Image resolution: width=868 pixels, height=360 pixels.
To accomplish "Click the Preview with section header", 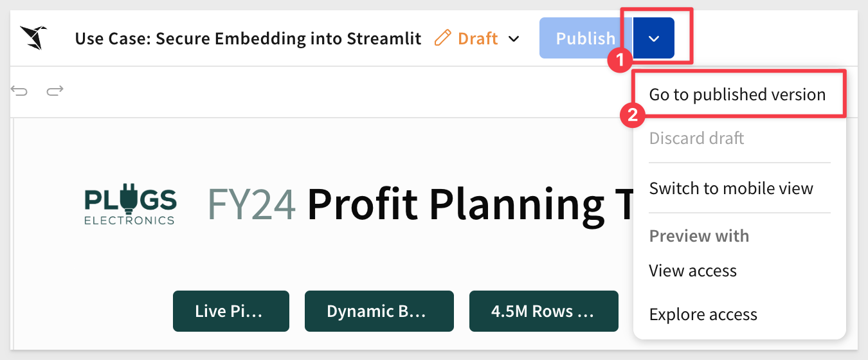I will click(x=700, y=236).
